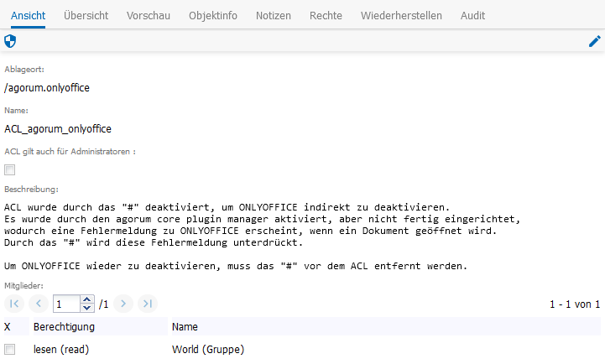Click the 'Beschreibung:' label
Image resolution: width=605 pixels, height=364 pixels.
31,190
